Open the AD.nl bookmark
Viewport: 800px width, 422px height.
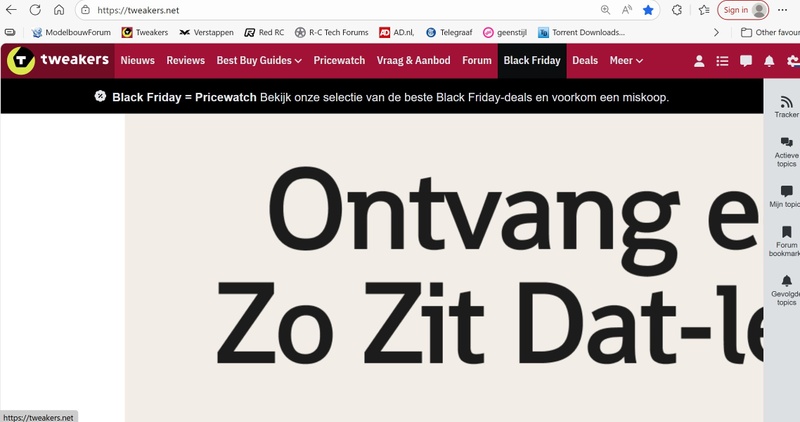tap(396, 32)
